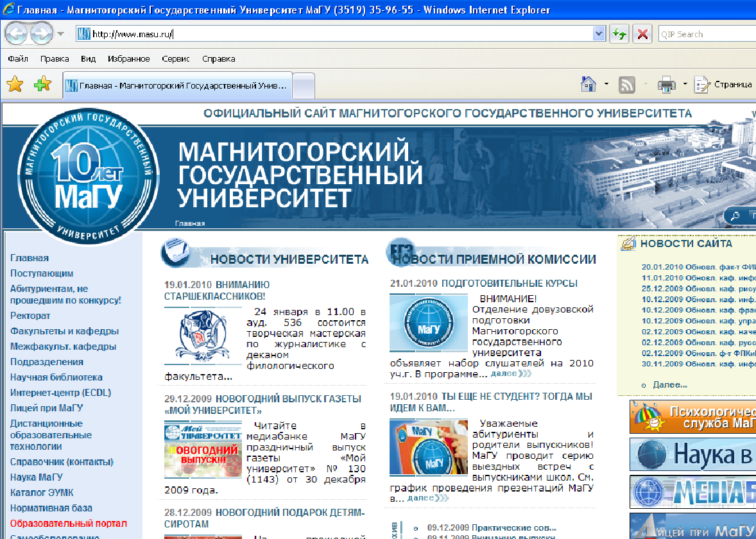The image size is (756, 539).
Task: Refresh the page with green arrows icon
Action: click(x=619, y=34)
